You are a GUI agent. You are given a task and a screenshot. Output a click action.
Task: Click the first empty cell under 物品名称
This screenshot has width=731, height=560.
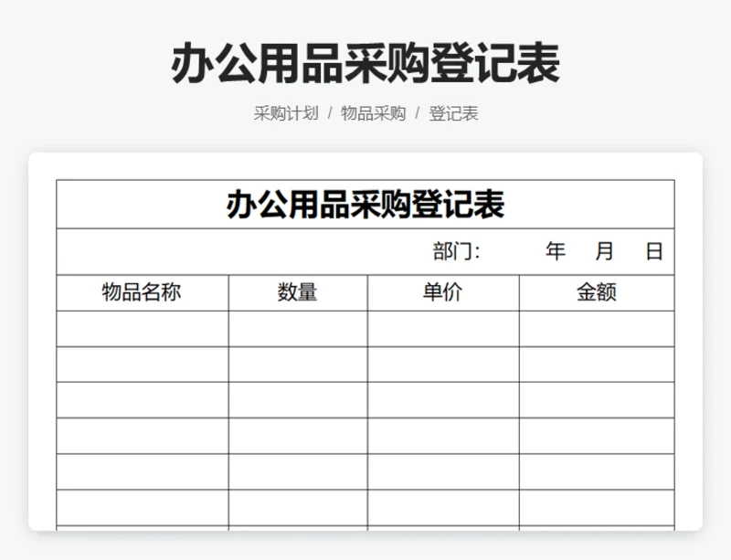coord(143,329)
